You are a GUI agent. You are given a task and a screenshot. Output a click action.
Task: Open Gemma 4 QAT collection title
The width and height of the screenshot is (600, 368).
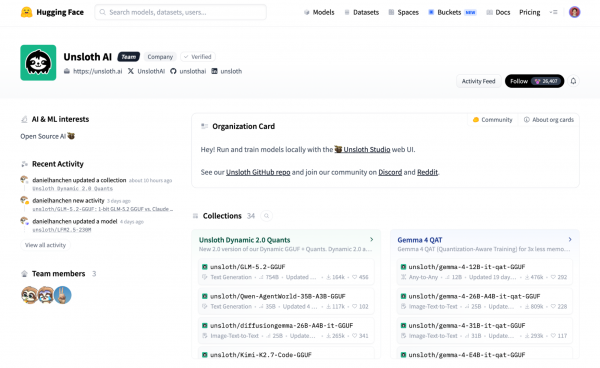coord(420,240)
